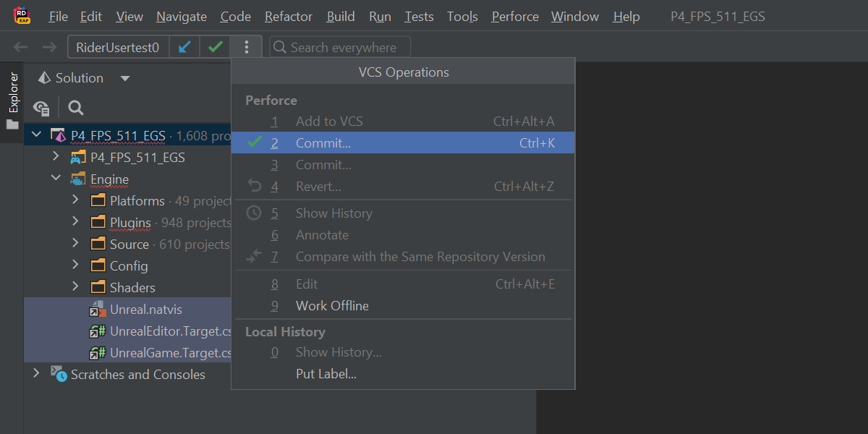Viewport: 868px width, 434px height.
Task: Expand the Platforms folder
Action: [75, 200]
